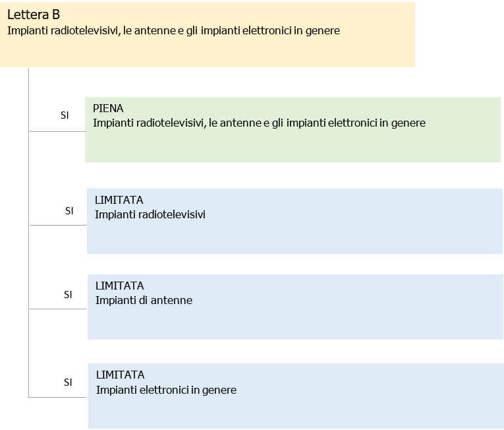This screenshot has height=430, width=504.
Task: Click the "Lettera B" title
Action: [34, 15]
